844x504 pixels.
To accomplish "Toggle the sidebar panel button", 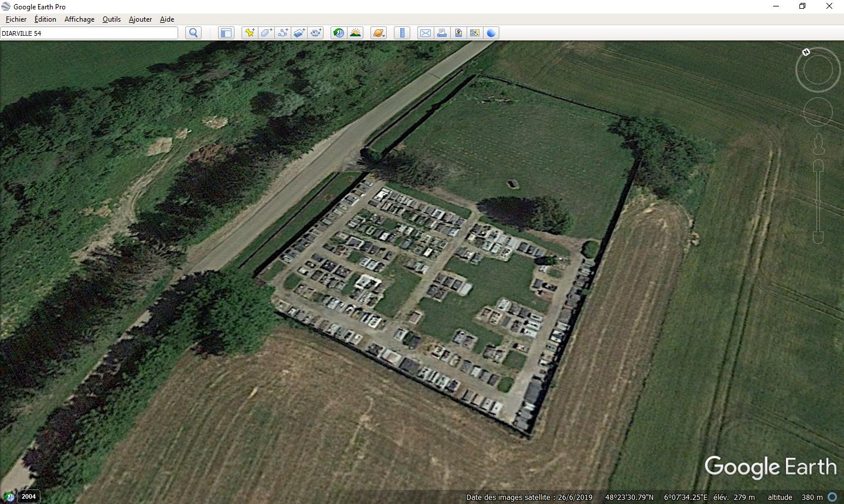I will 226,33.
